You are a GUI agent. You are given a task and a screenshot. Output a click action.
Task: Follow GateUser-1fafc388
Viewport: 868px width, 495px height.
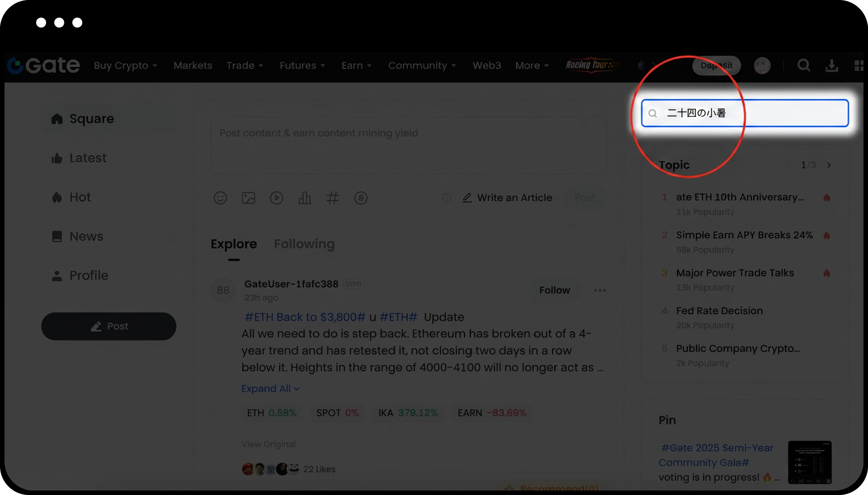pyautogui.click(x=554, y=290)
